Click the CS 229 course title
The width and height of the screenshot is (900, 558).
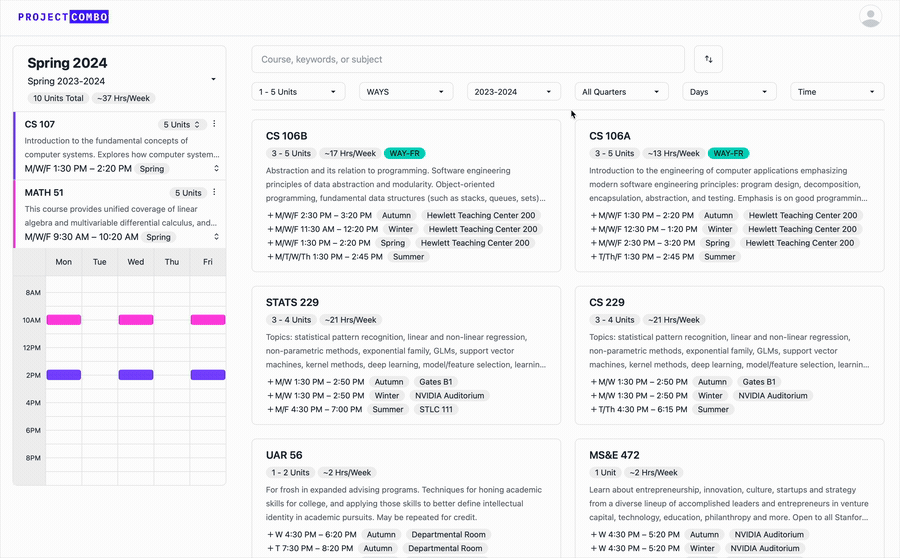click(x=607, y=302)
